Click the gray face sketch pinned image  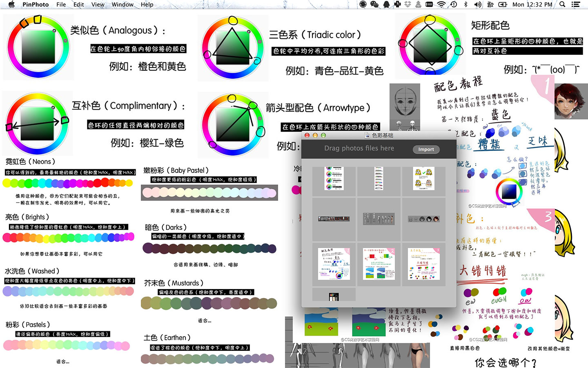[405, 101]
